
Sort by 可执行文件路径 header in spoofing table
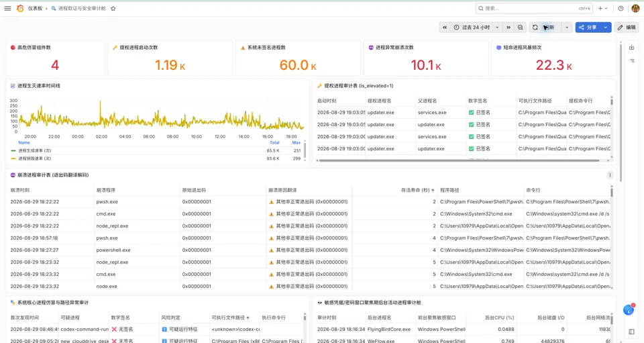tap(228, 317)
